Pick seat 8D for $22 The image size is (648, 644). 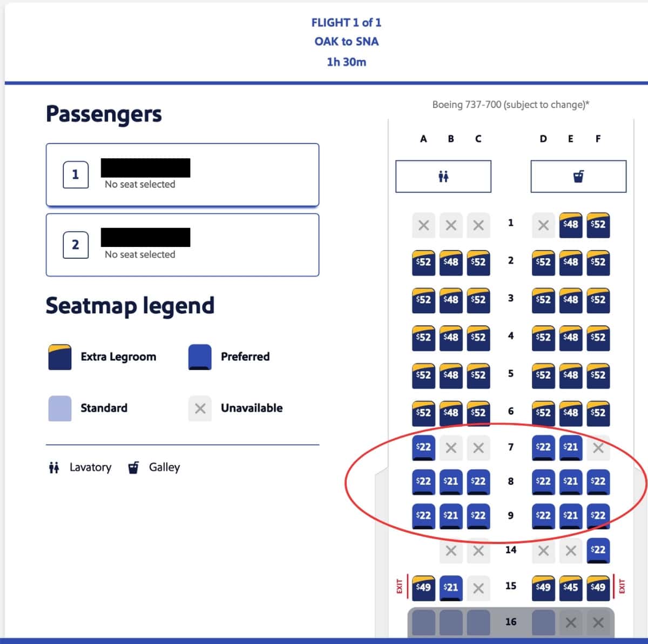click(x=543, y=481)
